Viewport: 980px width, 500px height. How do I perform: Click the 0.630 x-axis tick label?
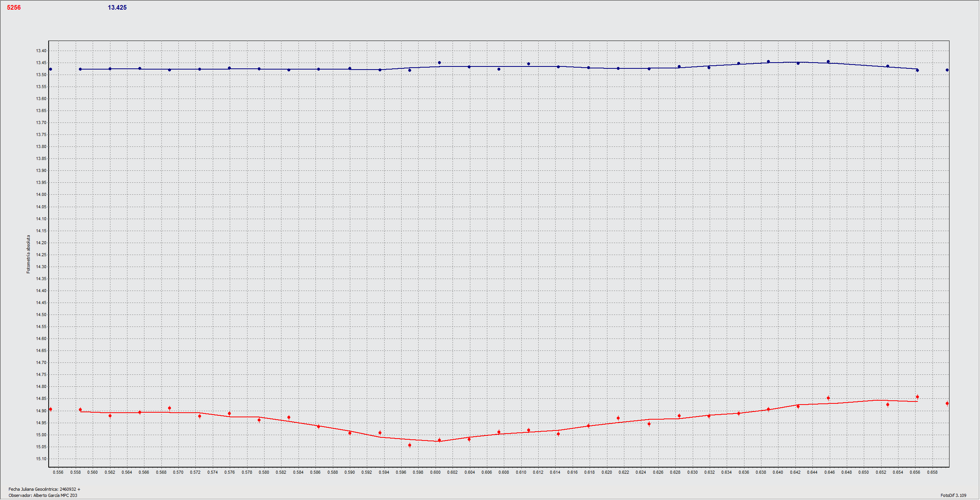[x=692, y=472]
